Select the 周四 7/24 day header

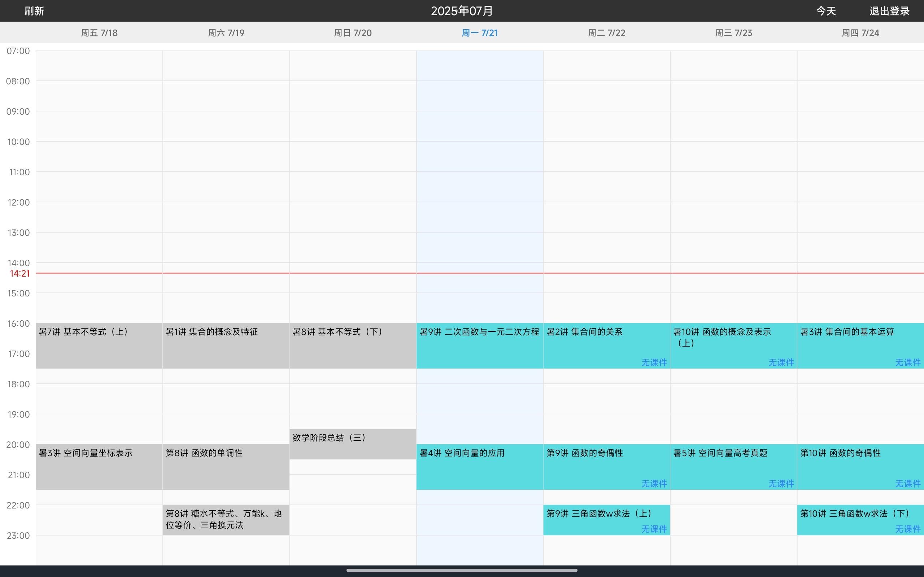click(x=860, y=33)
